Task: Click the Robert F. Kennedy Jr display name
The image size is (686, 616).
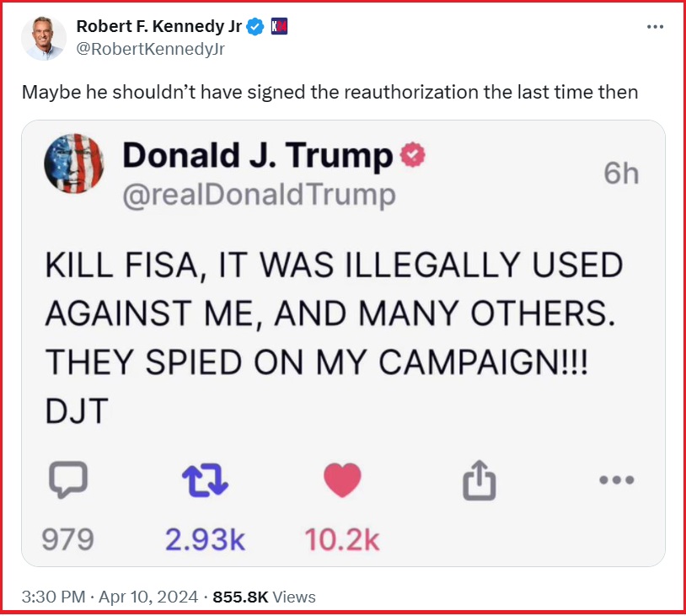Action: coord(158,27)
